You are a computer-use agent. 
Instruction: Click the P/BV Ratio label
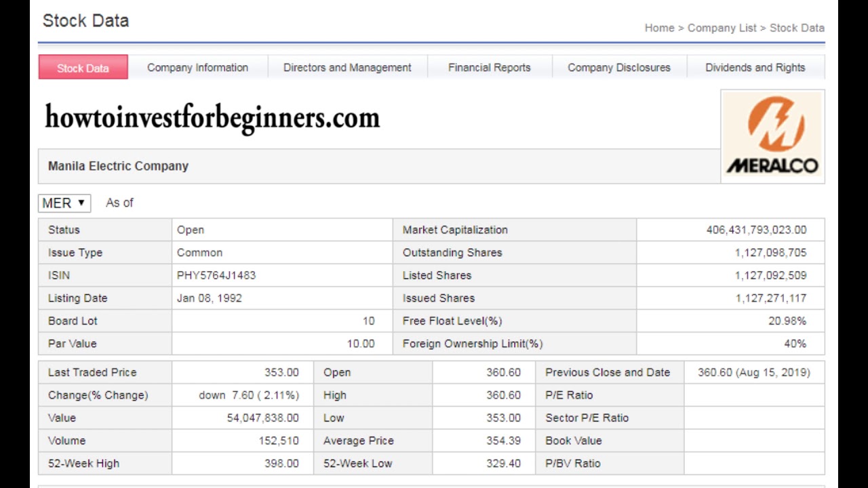coord(573,464)
